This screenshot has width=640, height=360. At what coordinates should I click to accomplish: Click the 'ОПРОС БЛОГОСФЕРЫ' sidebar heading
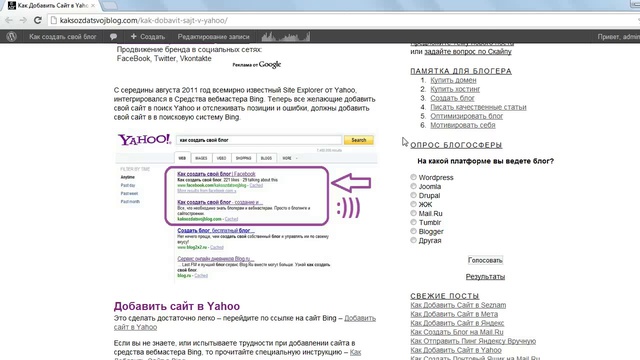[456, 145]
